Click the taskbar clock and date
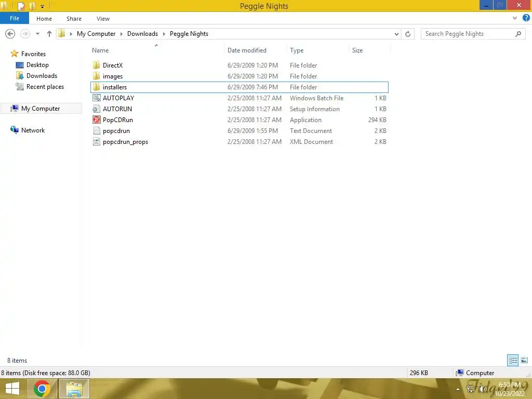The image size is (532, 399). [x=510, y=389]
